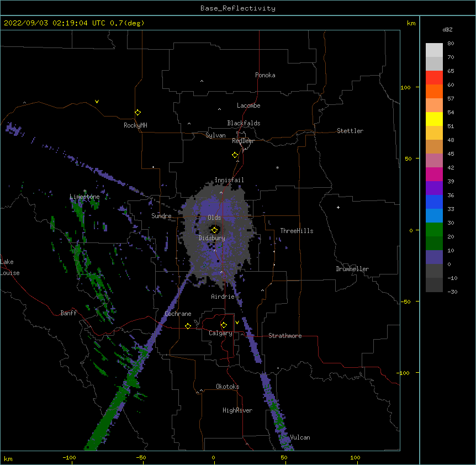This screenshot has width=476, height=465.
Task: Select the Innisfail city label
Action: (229, 180)
